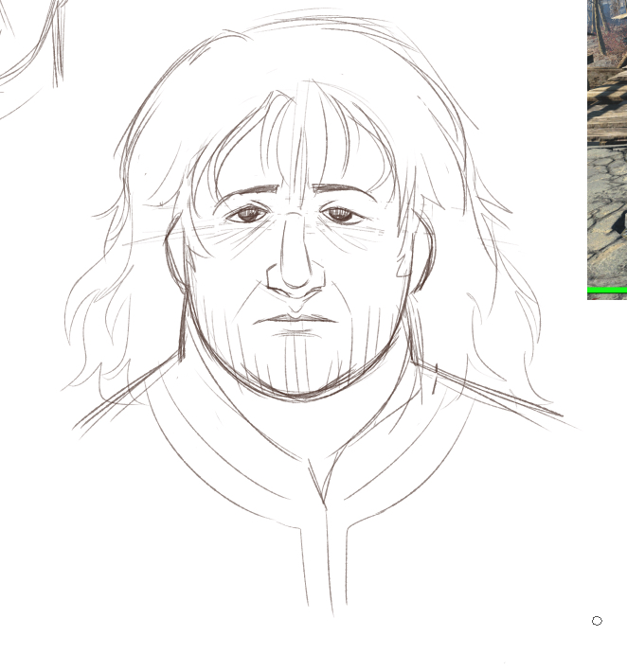Click the tip of the sketched nose
The height and width of the screenshot is (672, 627).
295,281
